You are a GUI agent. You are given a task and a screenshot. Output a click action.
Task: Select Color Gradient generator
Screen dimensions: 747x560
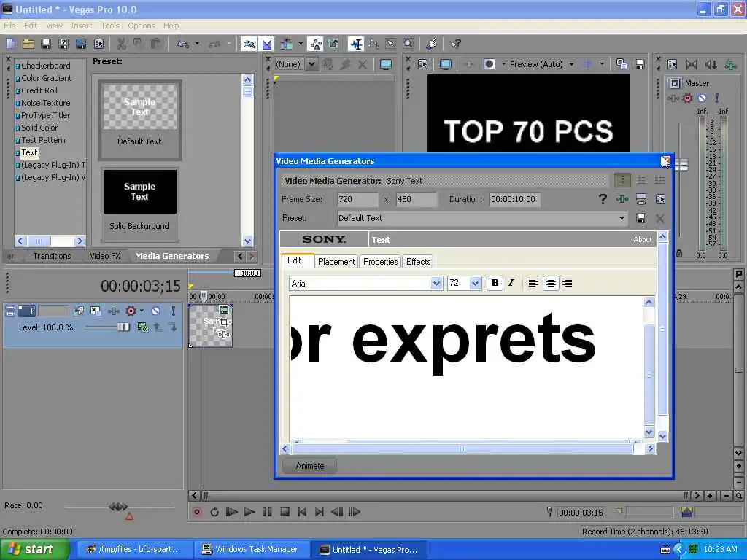pyautogui.click(x=46, y=78)
